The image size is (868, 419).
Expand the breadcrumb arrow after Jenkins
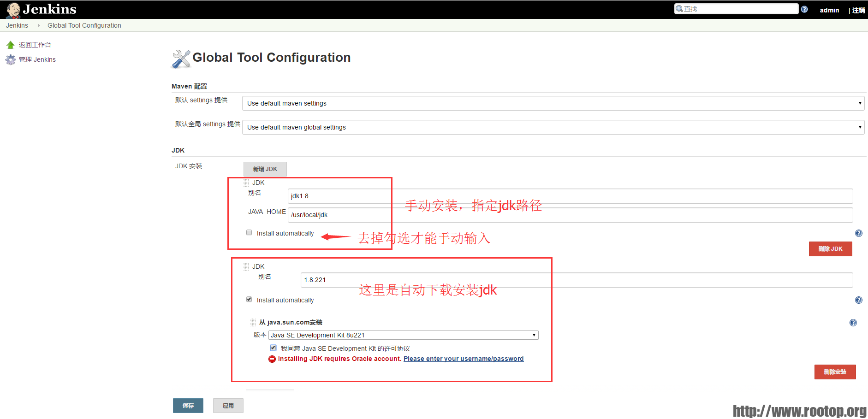point(39,25)
